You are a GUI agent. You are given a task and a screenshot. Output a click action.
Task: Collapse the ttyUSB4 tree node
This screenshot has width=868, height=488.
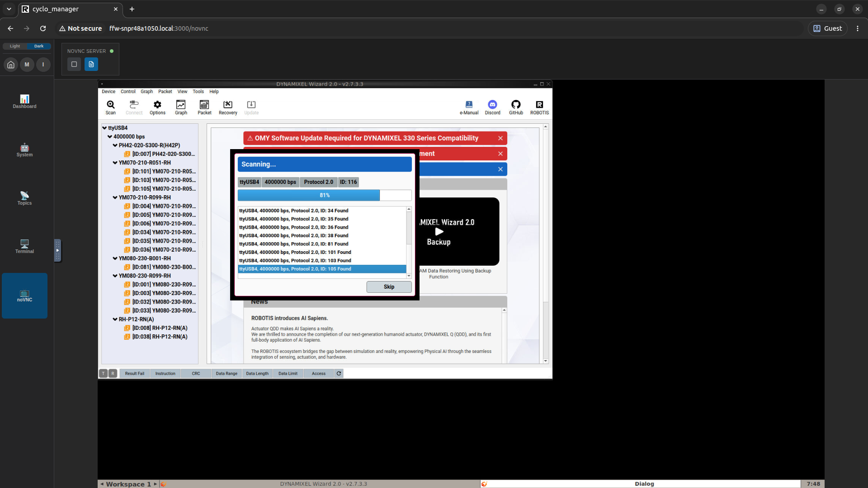(x=104, y=128)
